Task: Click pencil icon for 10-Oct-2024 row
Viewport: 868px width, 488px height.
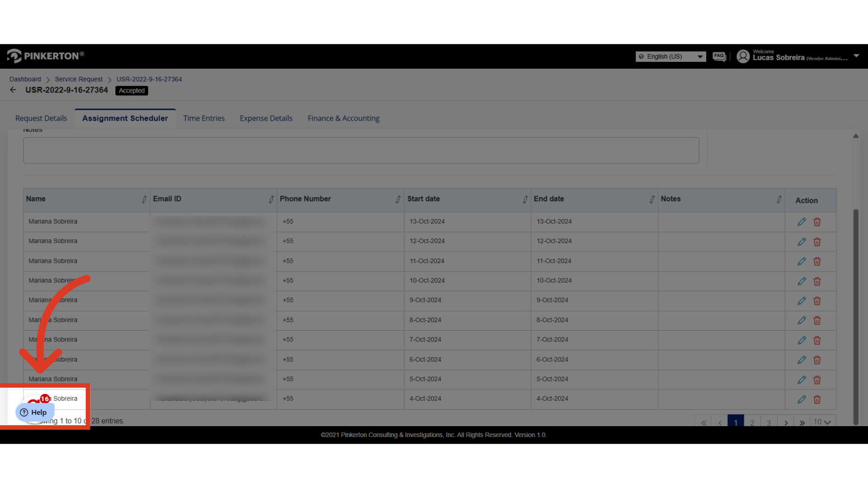Action: pos(802,281)
